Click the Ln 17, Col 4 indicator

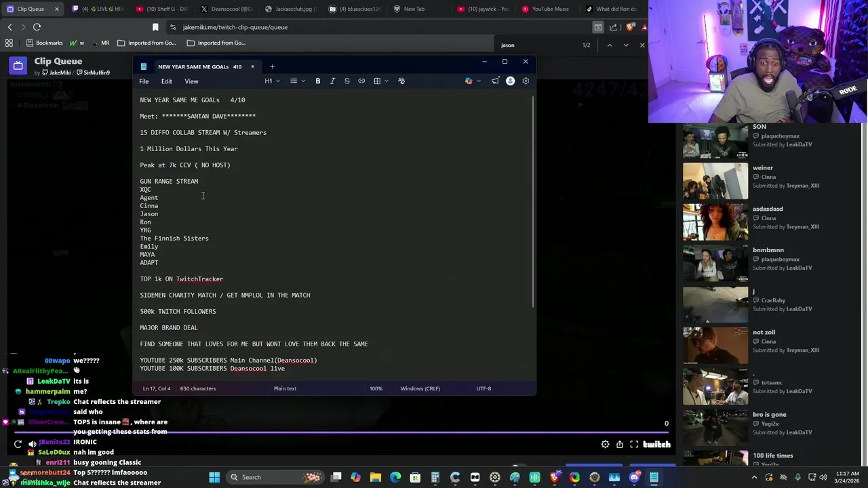(x=157, y=388)
